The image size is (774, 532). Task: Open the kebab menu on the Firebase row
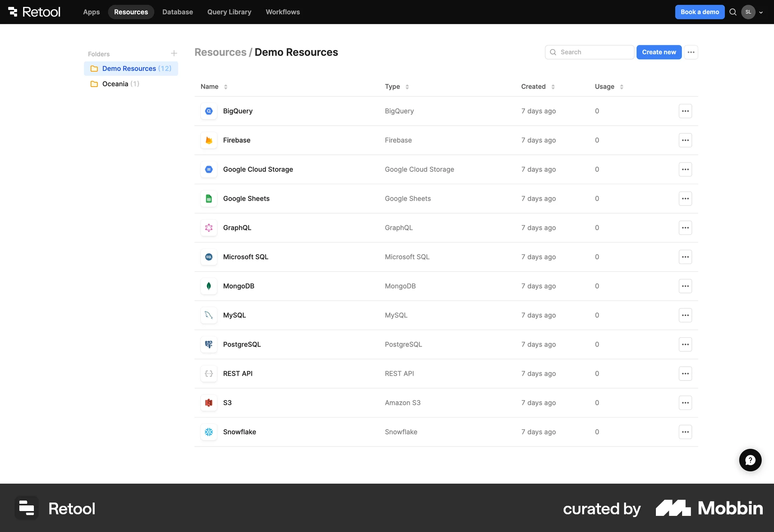(x=685, y=140)
